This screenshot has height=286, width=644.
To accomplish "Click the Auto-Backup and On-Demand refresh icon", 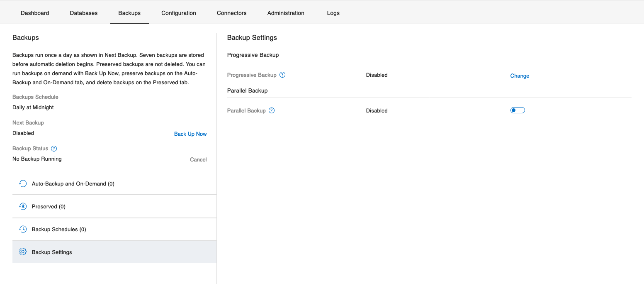I will (23, 183).
